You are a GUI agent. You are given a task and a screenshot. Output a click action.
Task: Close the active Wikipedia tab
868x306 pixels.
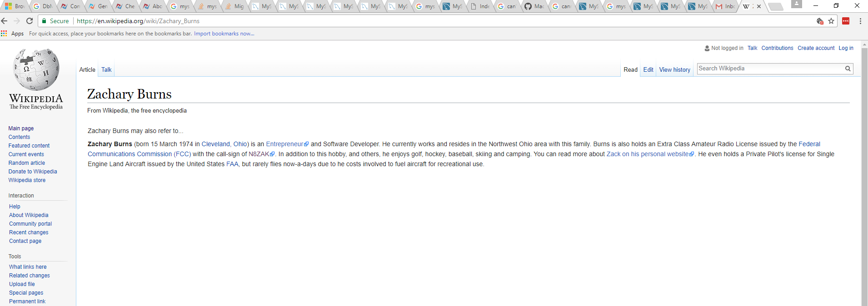click(x=759, y=6)
